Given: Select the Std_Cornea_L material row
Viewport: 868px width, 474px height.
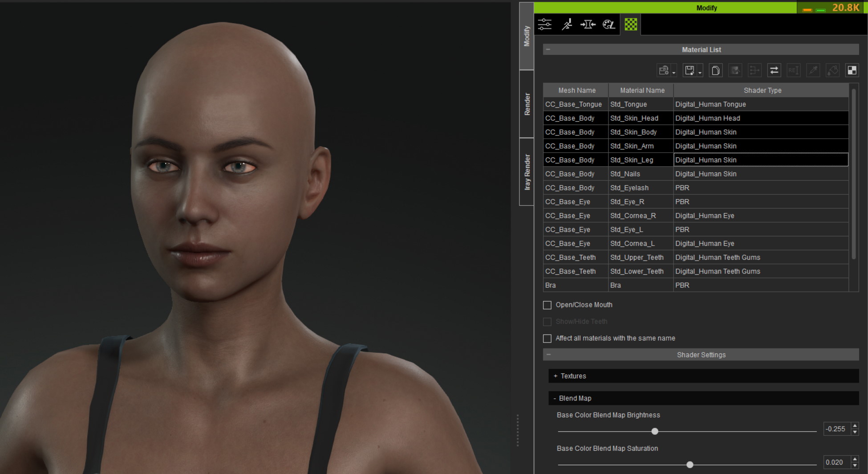Looking at the screenshot, I should point(696,243).
